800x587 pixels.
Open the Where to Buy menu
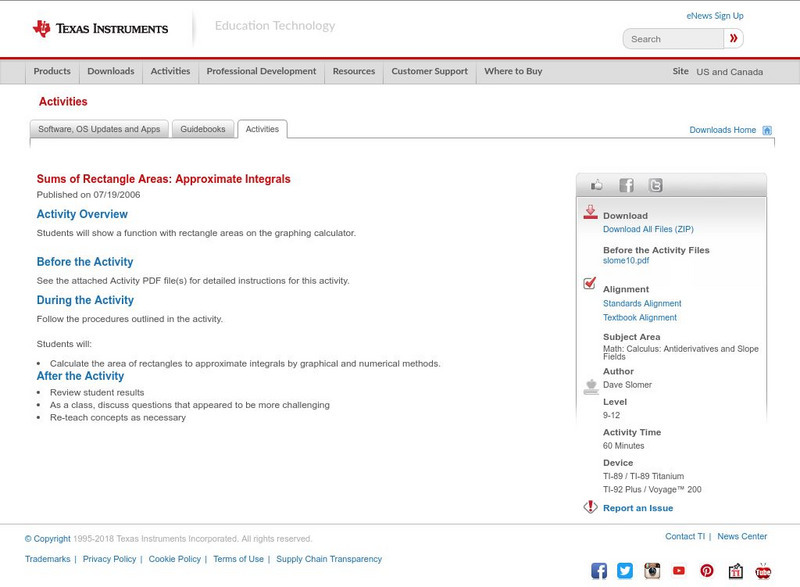[513, 71]
